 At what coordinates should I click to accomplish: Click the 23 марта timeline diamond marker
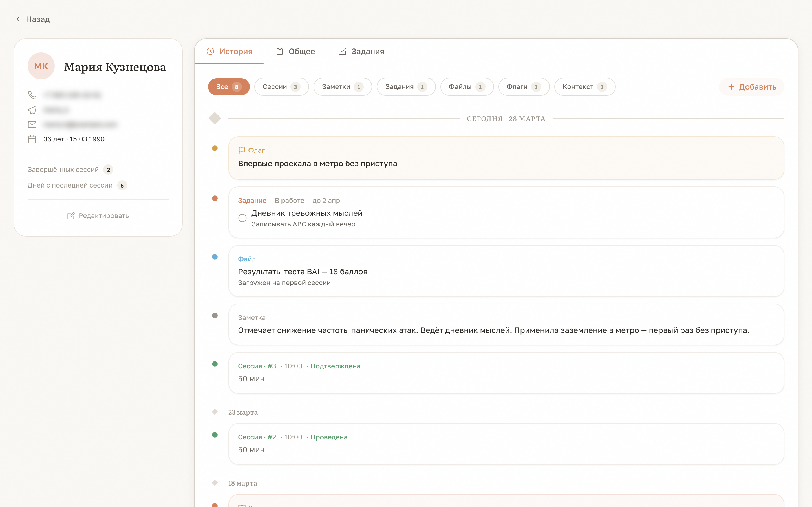click(x=215, y=412)
